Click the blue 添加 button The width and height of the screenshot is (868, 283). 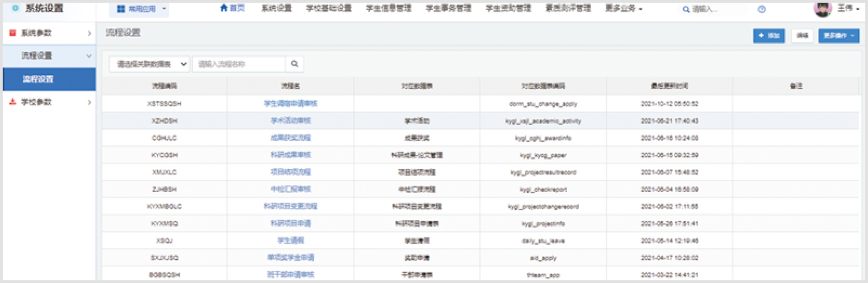tap(769, 36)
